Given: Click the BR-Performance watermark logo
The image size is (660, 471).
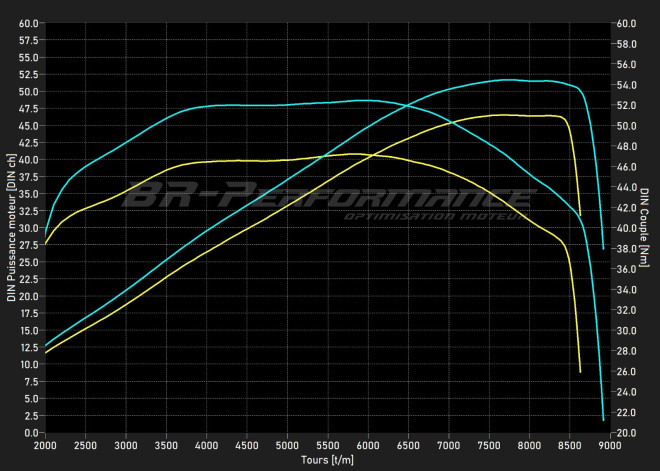Looking at the screenshot, I should pyautogui.click(x=326, y=197).
